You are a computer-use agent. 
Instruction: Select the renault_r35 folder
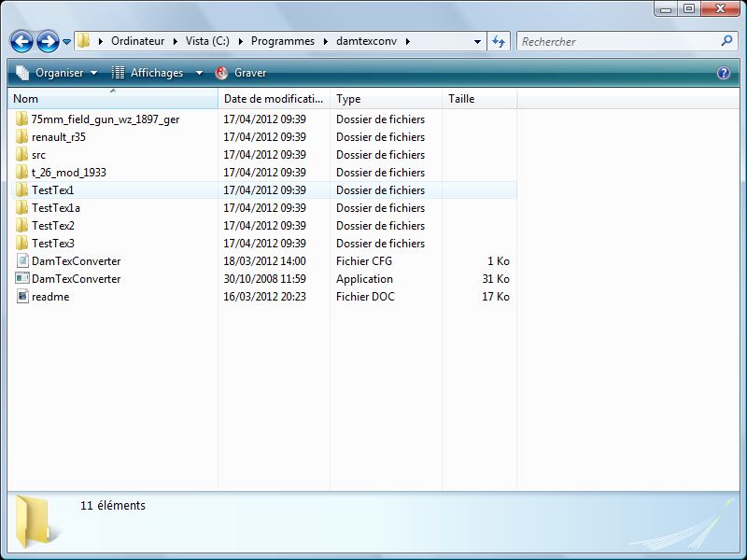click(x=58, y=137)
